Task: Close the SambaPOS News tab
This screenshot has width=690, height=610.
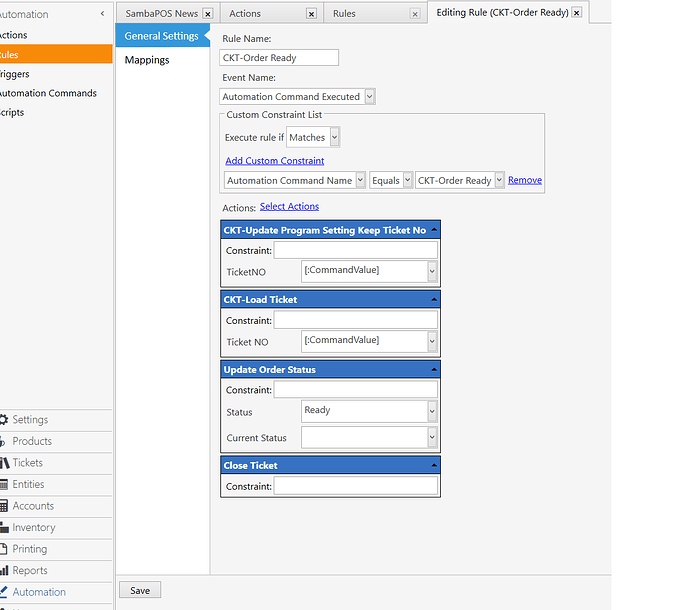Action: click(207, 14)
